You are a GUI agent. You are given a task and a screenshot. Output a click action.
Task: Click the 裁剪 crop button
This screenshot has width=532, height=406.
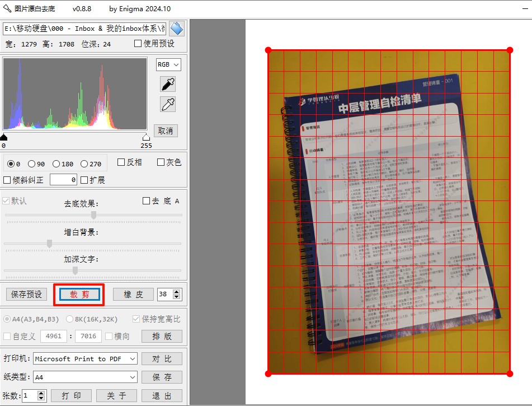(79, 294)
